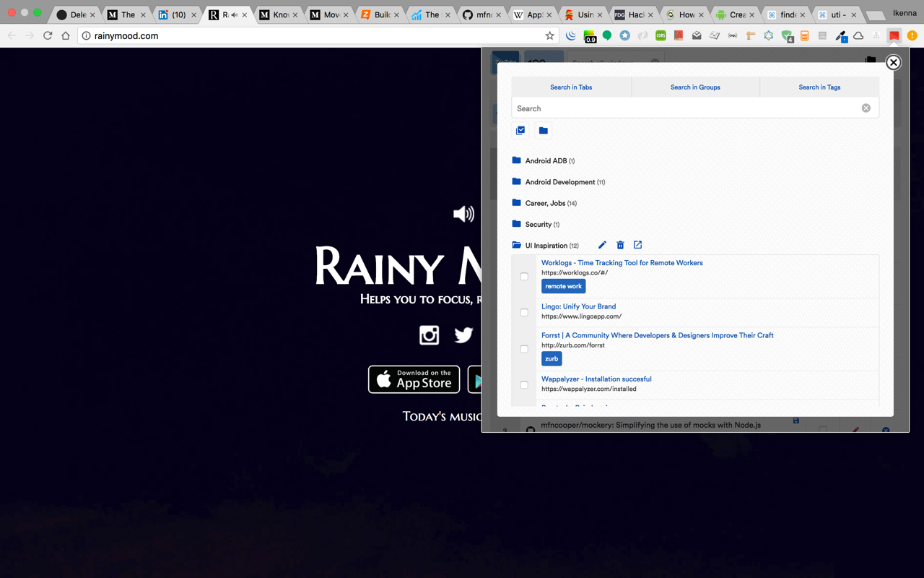
Task: Click the jQuery wave extension icon
Action: coord(571,35)
